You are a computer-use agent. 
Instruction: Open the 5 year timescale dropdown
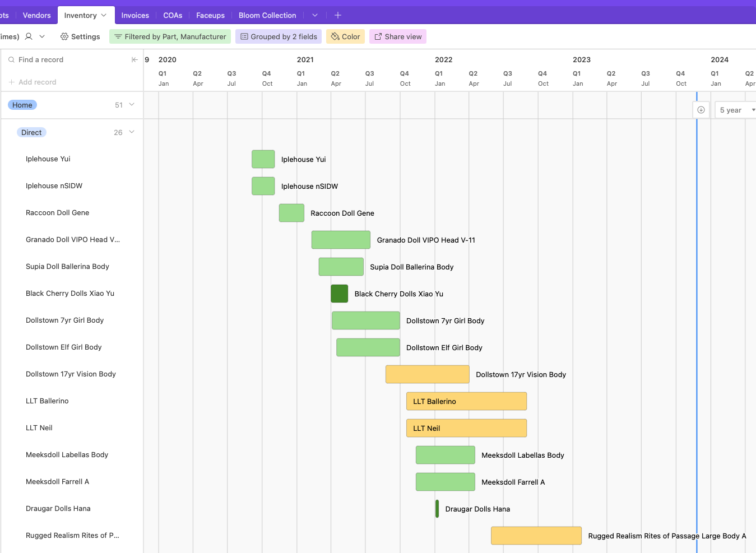(736, 110)
